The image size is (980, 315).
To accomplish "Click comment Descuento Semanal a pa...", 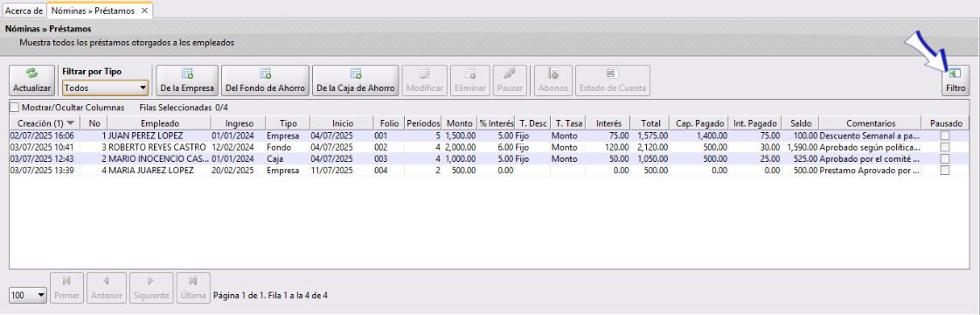I will (870, 135).
